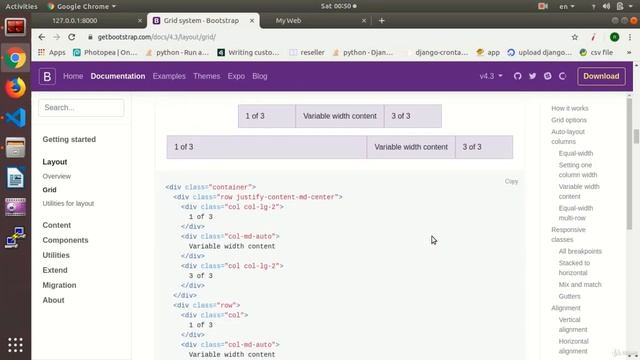Open Getting started sidebar section
This screenshot has height=360, width=640.
click(69, 140)
